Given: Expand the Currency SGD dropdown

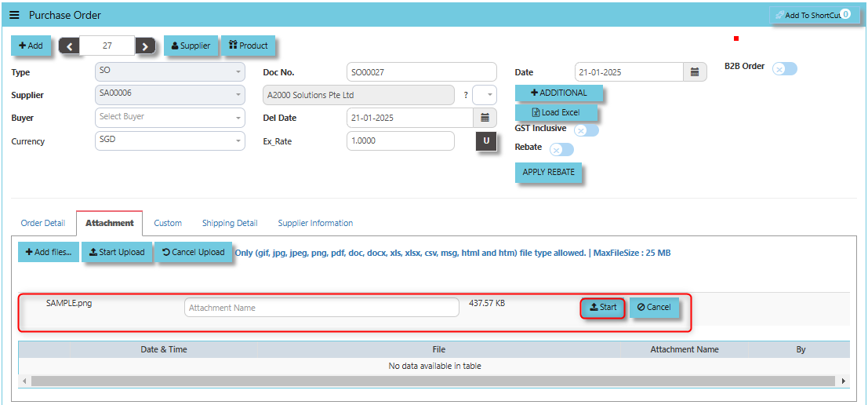Looking at the screenshot, I should pos(169,140).
